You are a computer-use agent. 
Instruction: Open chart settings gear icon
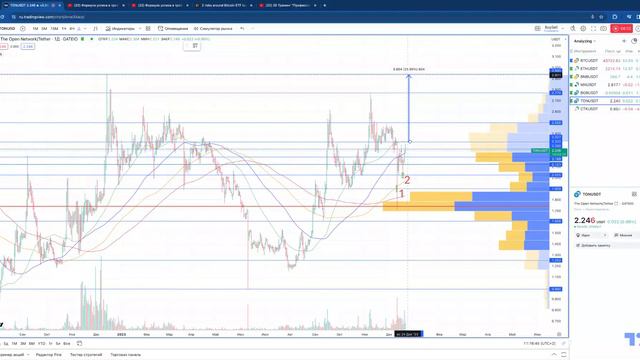[583, 29]
